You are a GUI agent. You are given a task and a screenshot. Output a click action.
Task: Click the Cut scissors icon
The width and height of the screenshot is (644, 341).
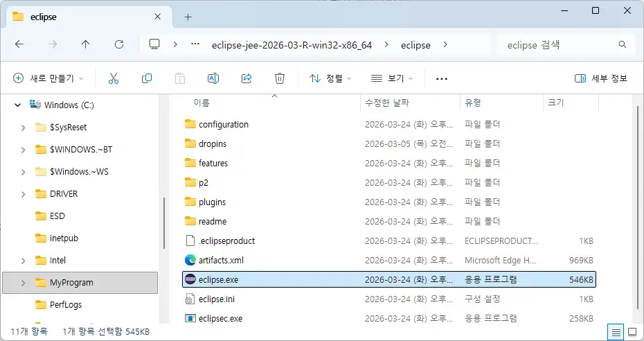114,78
